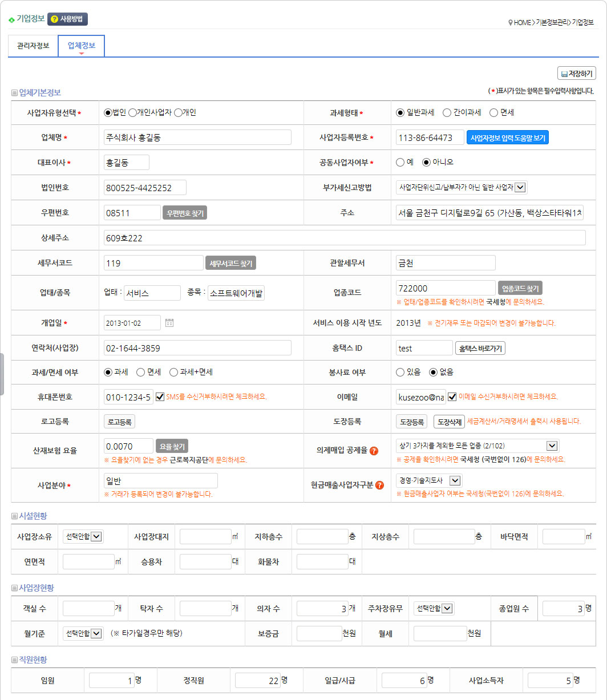Click the 시설현황 section header icon
This screenshot has height=700, width=607.
click(x=14, y=516)
